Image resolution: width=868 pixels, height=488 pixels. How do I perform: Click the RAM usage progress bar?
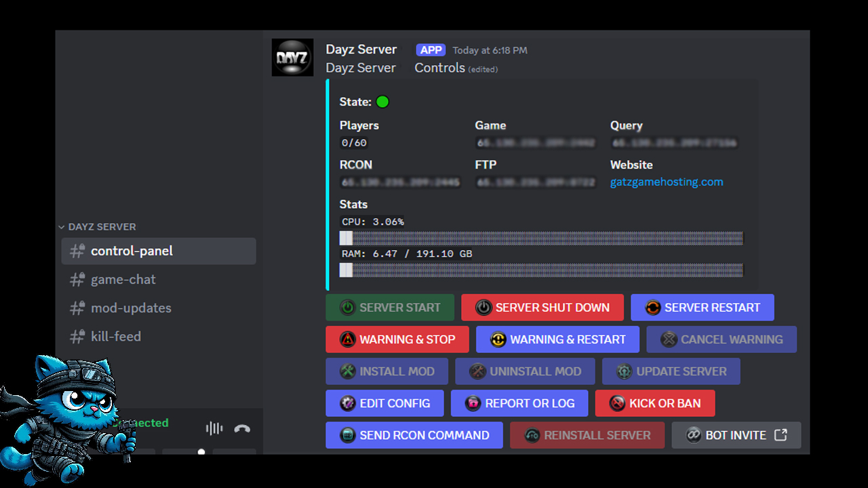coord(541,270)
